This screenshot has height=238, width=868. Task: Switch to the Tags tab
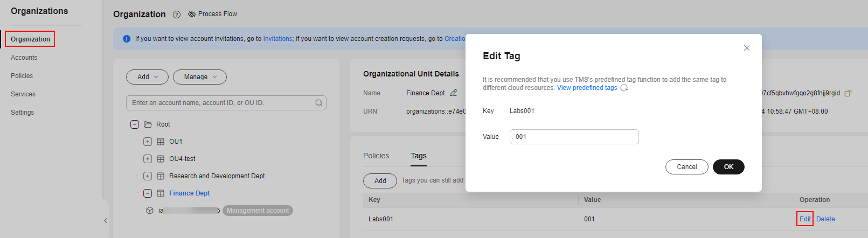click(419, 156)
